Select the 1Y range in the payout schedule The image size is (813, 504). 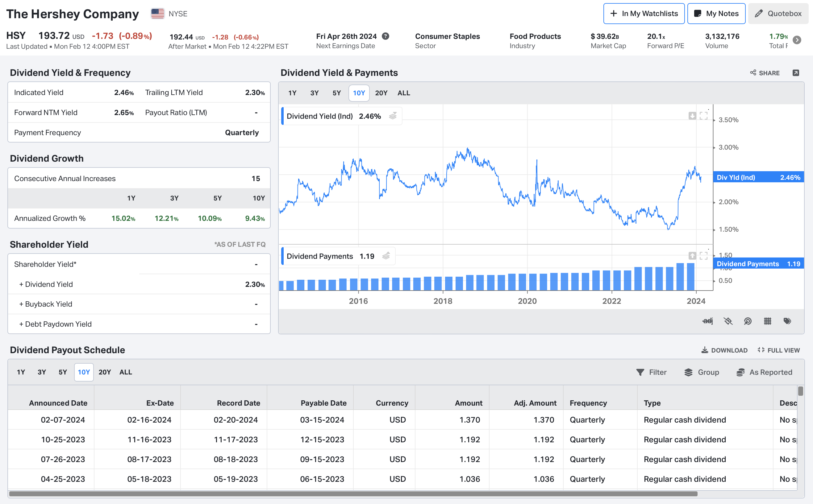coord(21,372)
